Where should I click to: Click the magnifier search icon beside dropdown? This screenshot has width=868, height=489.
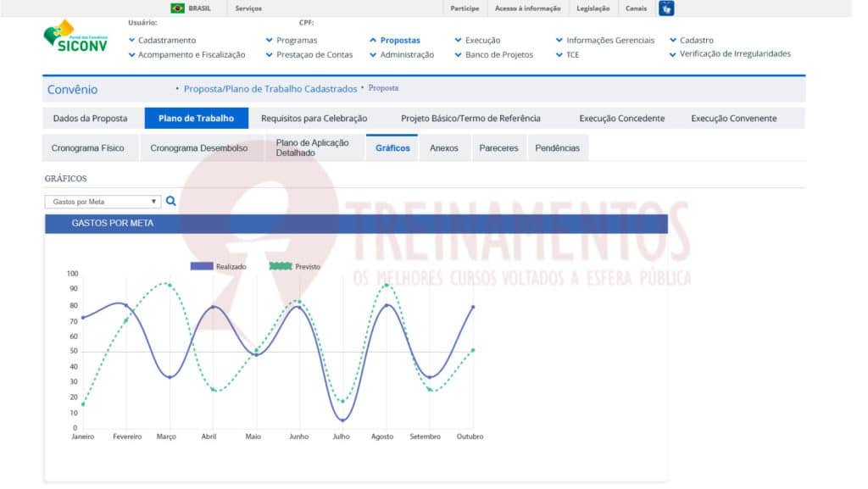pos(170,202)
